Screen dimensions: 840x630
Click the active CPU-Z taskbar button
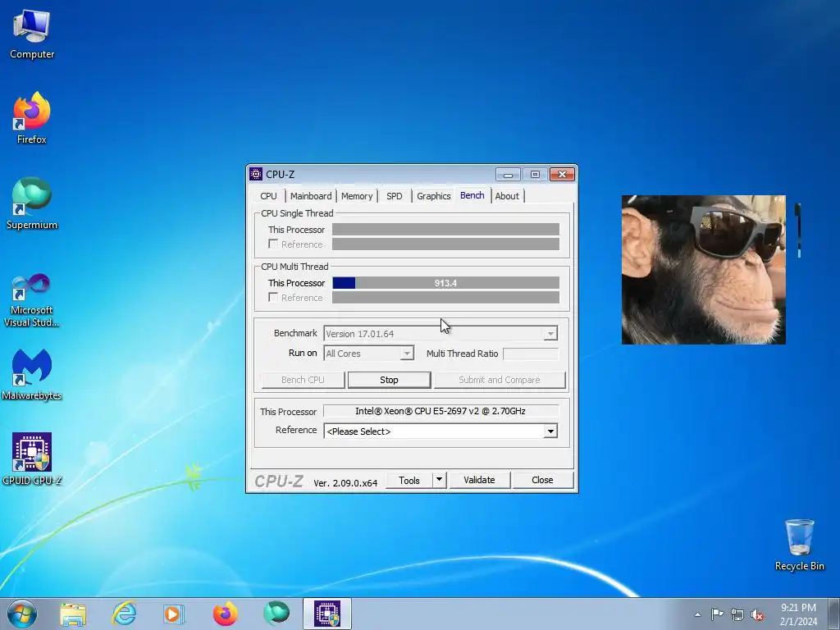coord(327,614)
